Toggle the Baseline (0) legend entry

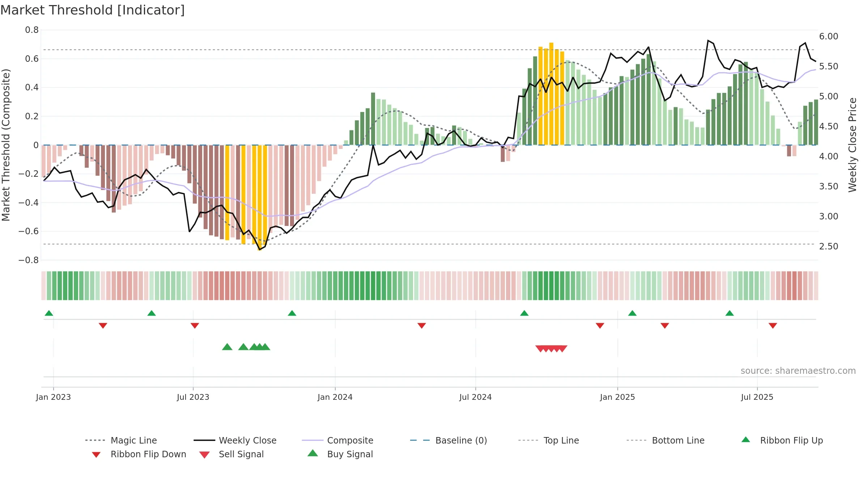(x=448, y=440)
